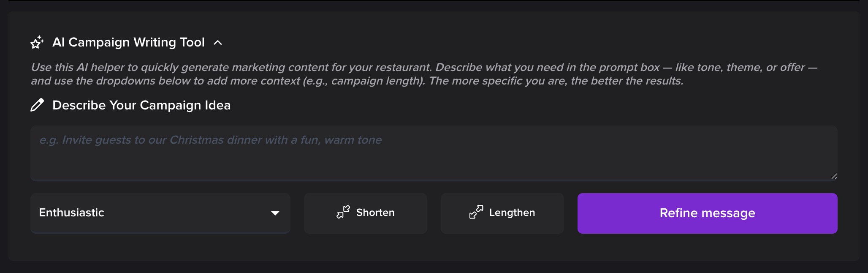The height and width of the screenshot is (273, 868).
Task: Click the Christmas dinner placeholder text
Action: 210,140
